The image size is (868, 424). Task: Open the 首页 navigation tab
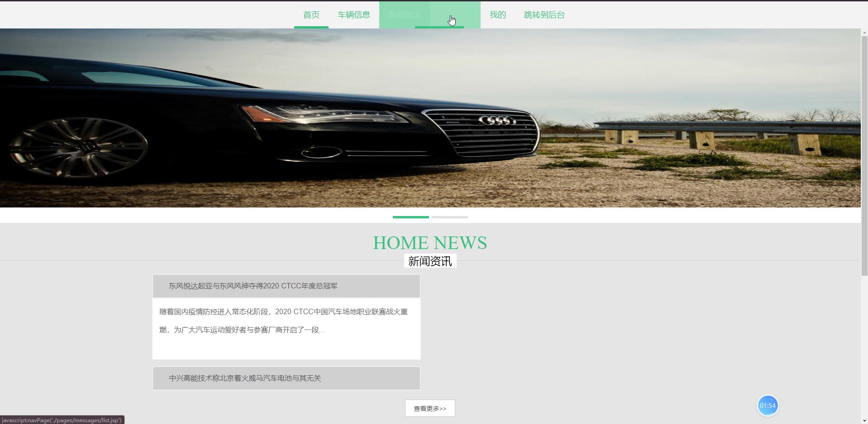tap(311, 15)
